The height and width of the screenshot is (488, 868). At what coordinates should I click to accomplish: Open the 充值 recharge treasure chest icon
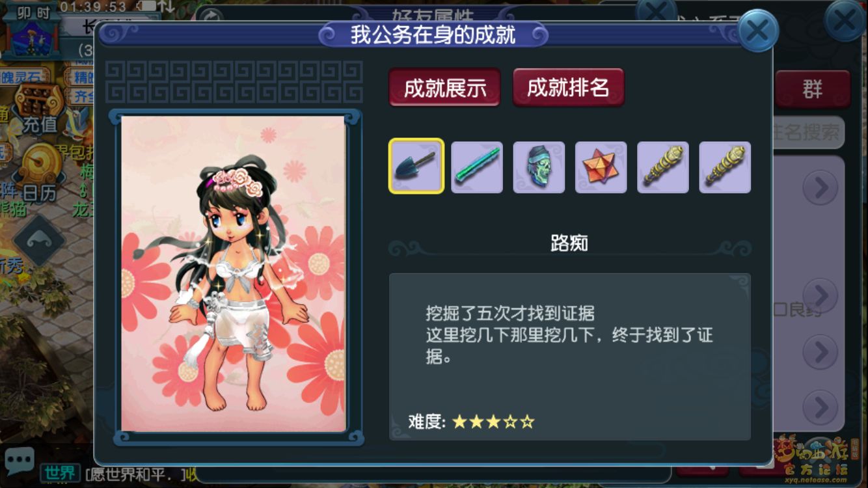tap(40, 109)
